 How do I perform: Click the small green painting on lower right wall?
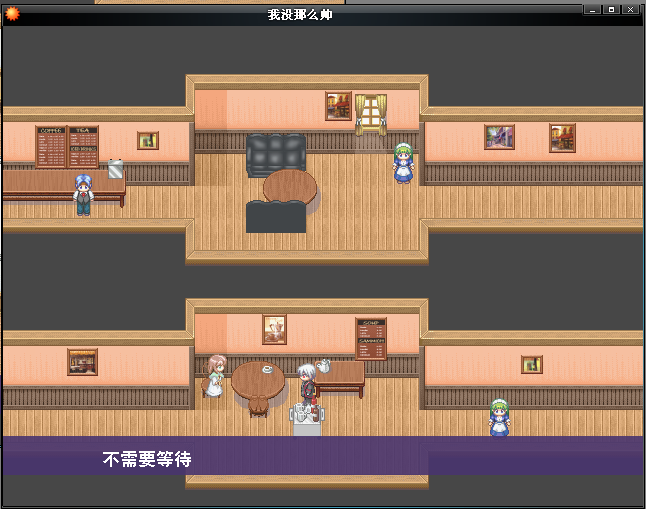click(x=531, y=365)
